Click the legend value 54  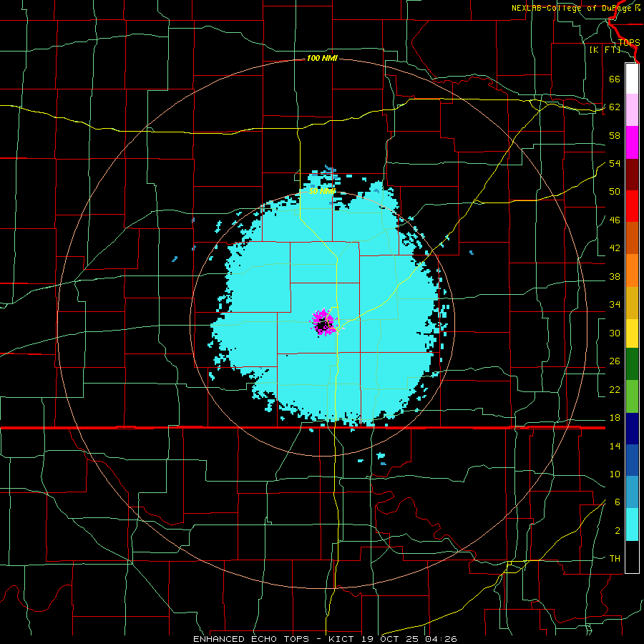coord(615,163)
